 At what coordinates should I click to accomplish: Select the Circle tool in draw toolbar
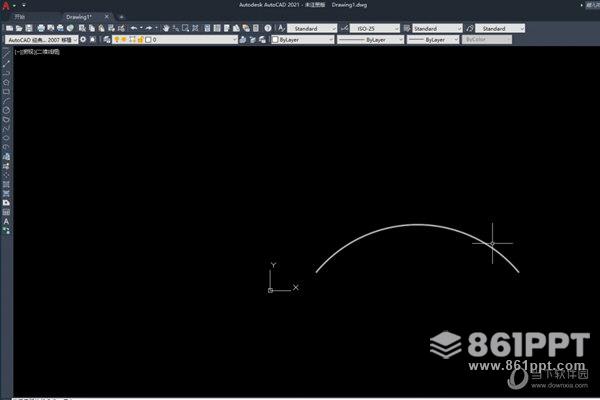[6, 110]
